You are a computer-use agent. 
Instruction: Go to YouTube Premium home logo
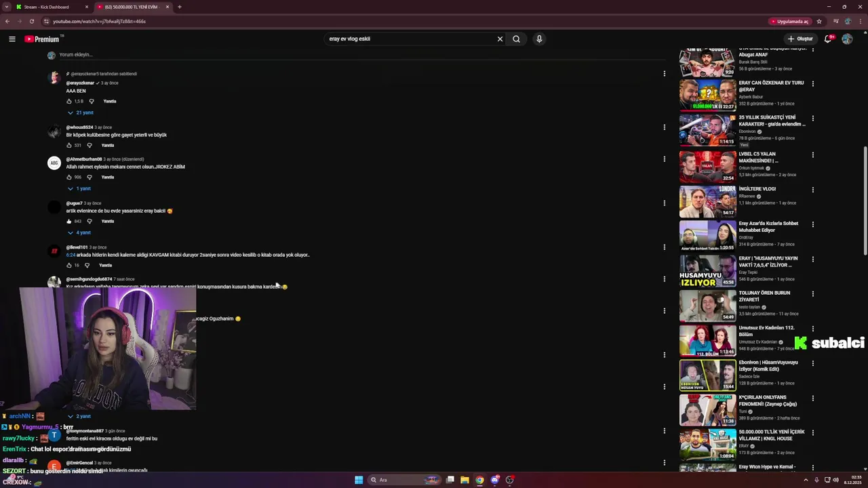[43, 39]
